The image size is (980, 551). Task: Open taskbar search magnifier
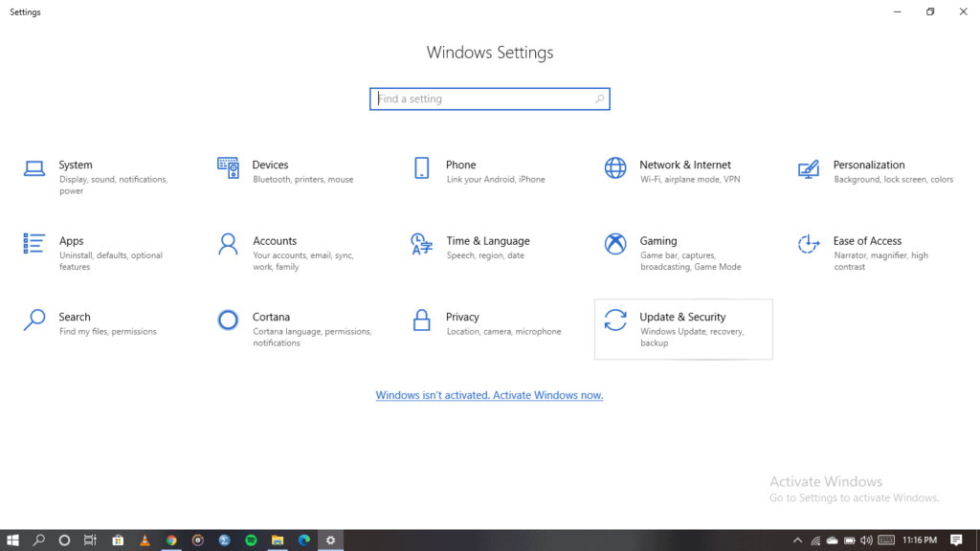point(38,540)
